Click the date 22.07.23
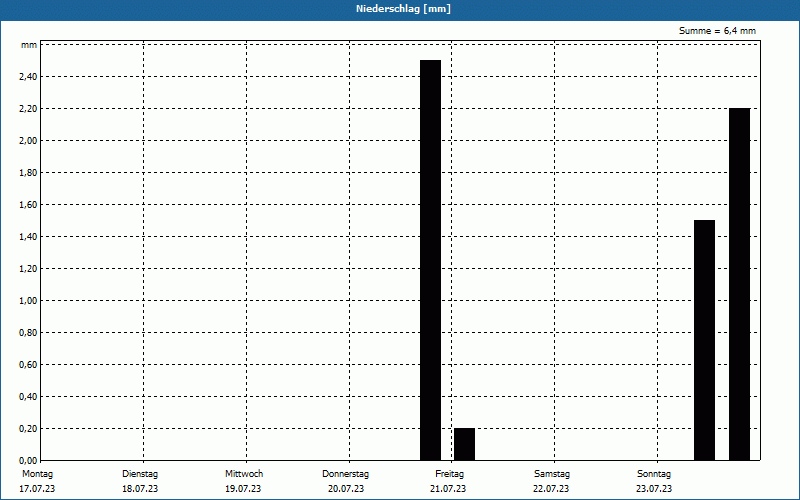The image size is (800, 500). 551,489
